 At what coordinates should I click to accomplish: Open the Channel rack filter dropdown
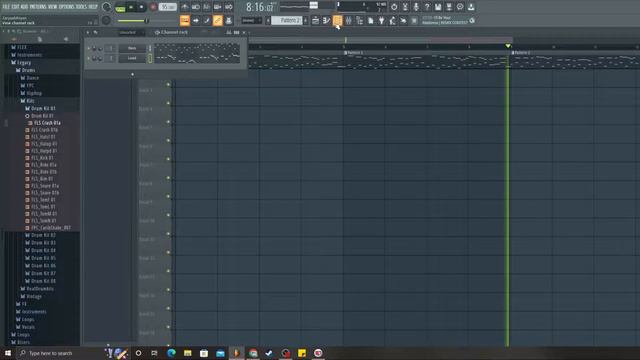click(131, 32)
